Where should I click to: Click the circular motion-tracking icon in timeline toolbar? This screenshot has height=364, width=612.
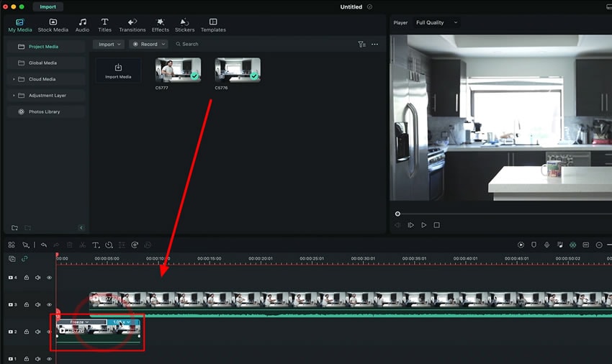[135, 245]
